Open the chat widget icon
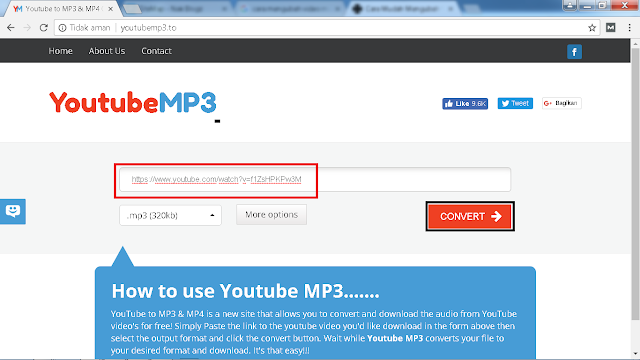This screenshot has width=640, height=360. pyautogui.click(x=13, y=211)
